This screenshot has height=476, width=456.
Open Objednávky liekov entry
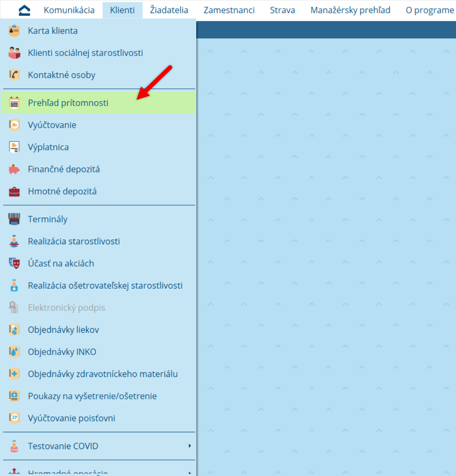pos(98,330)
